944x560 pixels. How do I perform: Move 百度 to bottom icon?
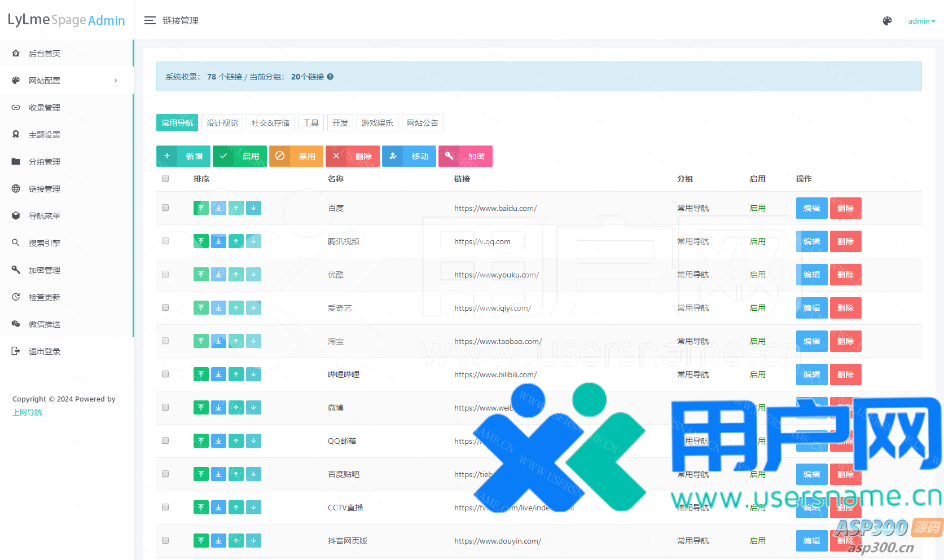point(218,208)
